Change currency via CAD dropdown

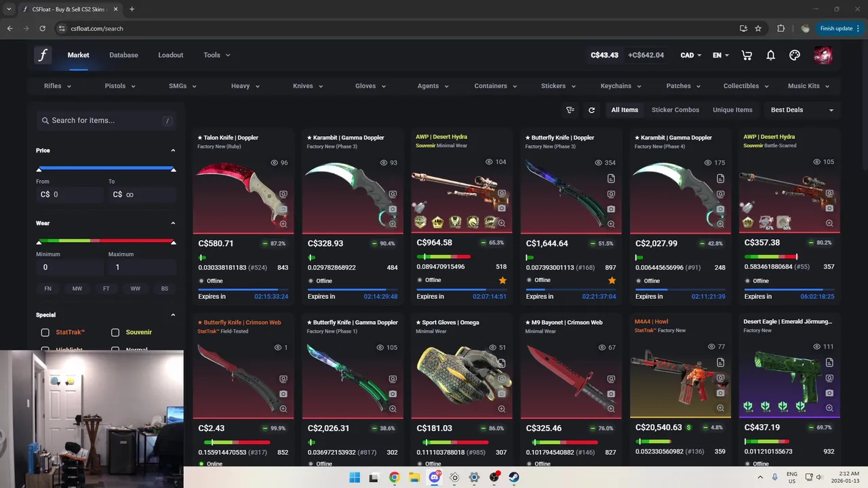(691, 55)
